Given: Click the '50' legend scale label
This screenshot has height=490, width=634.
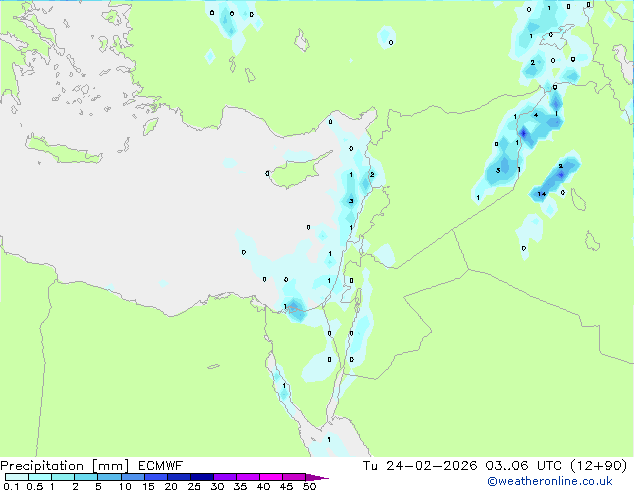Looking at the screenshot, I should (310, 486).
